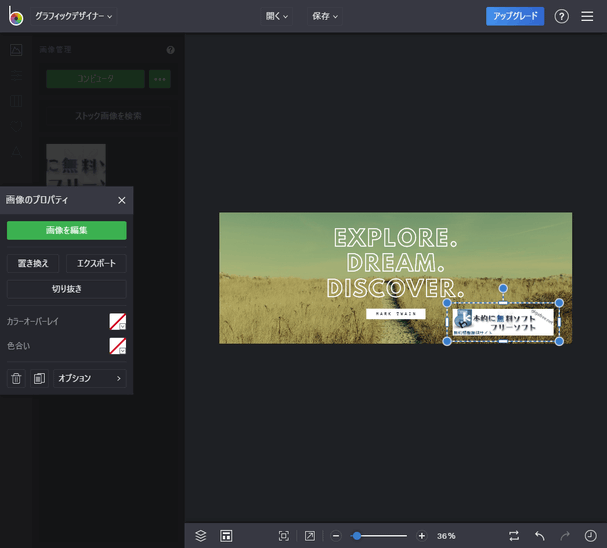607x548 pixels.
Task: Delete the image with the trash icon
Action: pos(16,378)
